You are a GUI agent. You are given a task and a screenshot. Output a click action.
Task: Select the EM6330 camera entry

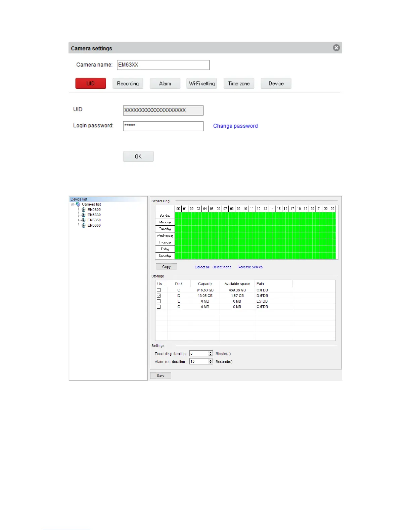(x=94, y=215)
